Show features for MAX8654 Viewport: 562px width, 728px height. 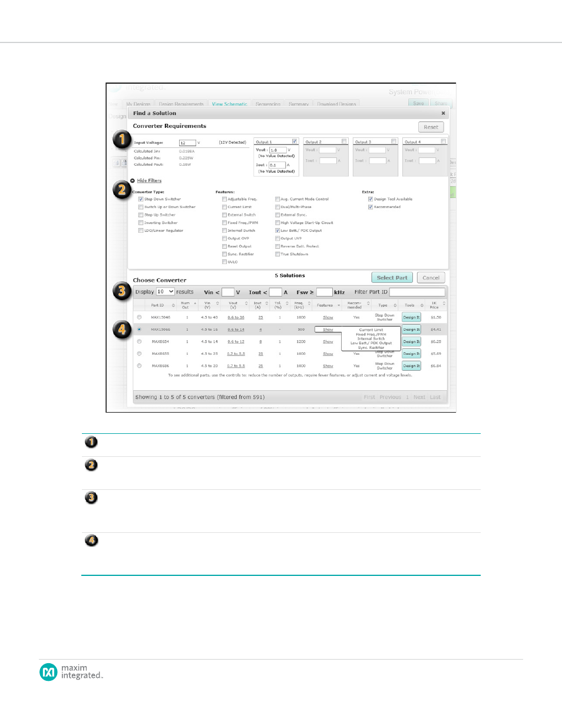328,342
